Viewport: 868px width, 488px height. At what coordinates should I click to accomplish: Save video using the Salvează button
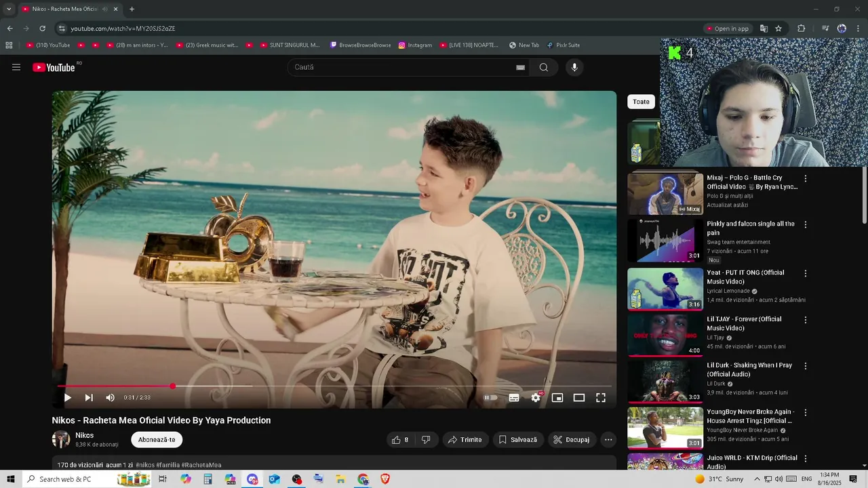(x=518, y=440)
